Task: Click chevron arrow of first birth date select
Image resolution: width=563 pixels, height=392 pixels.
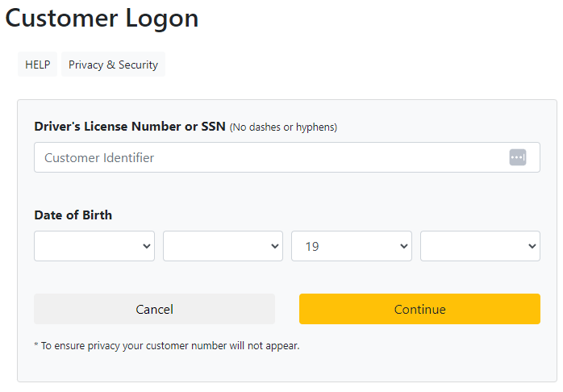Action: coord(147,246)
